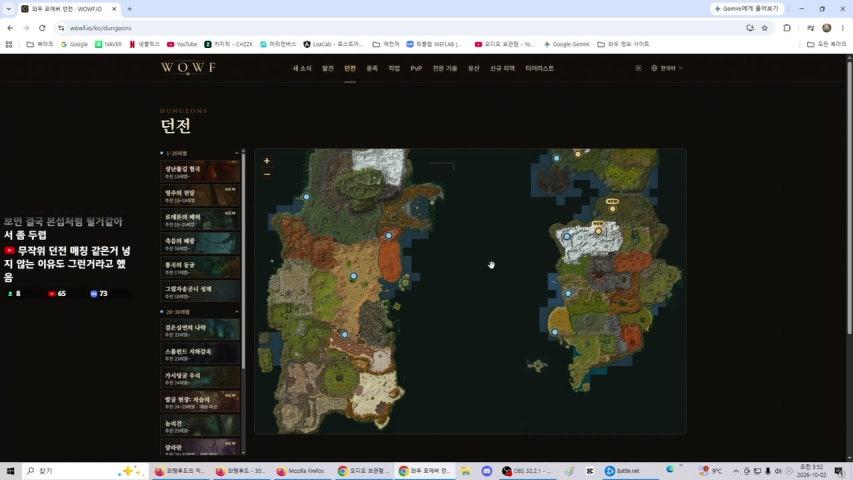Click the blue marker in southern Kalimdor

pyautogui.click(x=344, y=335)
